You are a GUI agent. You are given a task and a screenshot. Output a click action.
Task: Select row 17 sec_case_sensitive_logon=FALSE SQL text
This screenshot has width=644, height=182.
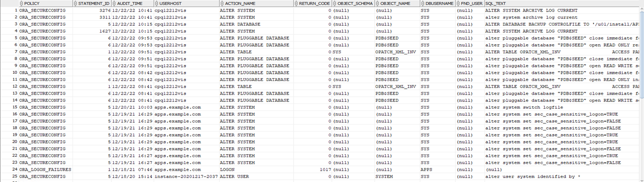click(x=553, y=121)
